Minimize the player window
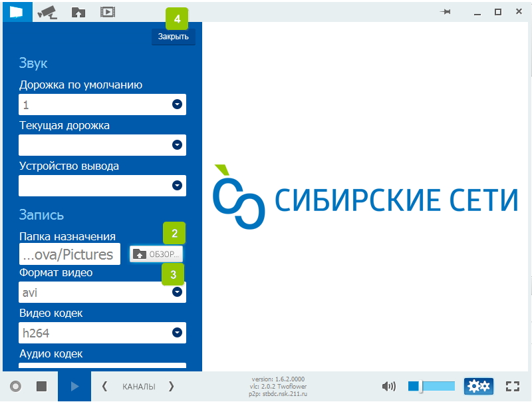 [x=477, y=13]
